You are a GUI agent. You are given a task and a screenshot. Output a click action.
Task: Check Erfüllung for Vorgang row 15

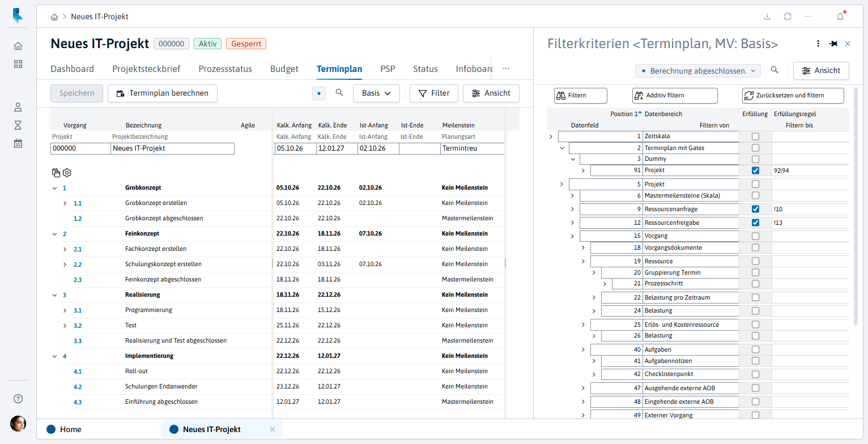(x=755, y=236)
